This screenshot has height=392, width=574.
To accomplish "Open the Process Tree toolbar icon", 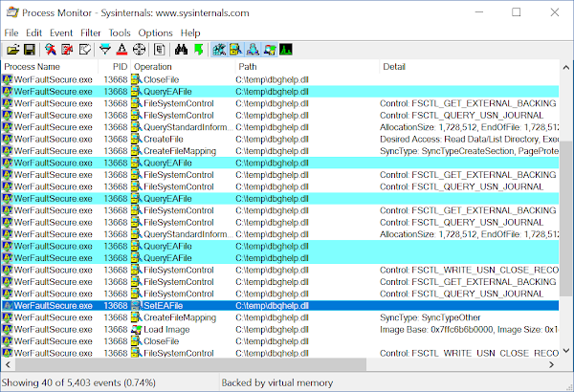I will (x=159, y=49).
